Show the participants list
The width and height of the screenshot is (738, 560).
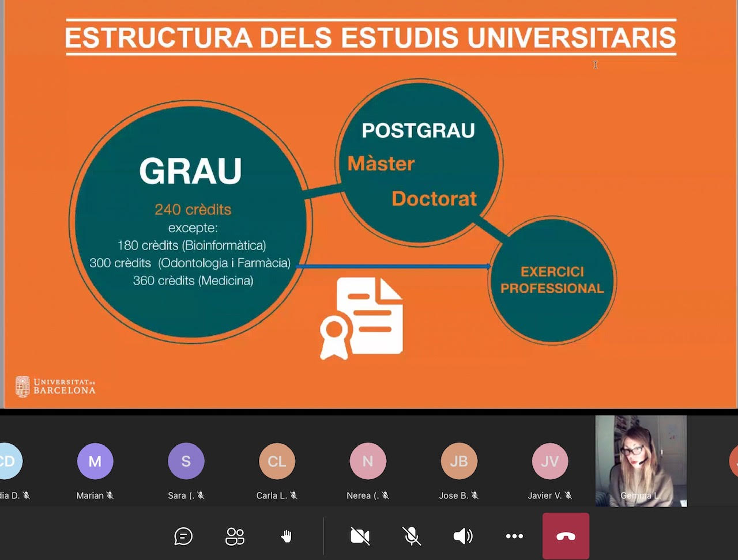pyautogui.click(x=235, y=536)
